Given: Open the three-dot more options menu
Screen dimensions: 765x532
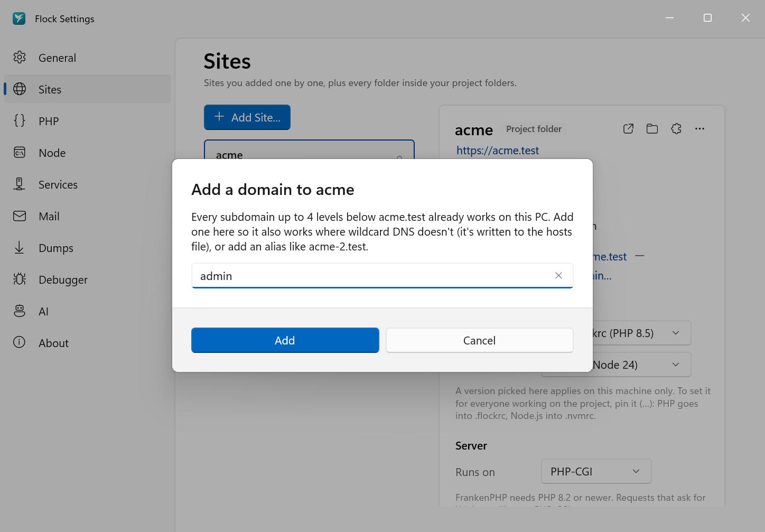Looking at the screenshot, I should point(700,129).
